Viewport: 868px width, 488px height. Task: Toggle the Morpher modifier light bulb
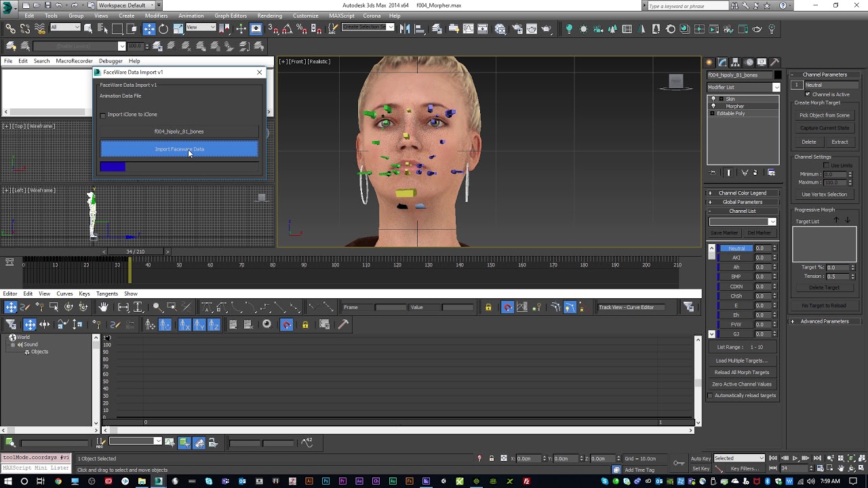pos(713,106)
